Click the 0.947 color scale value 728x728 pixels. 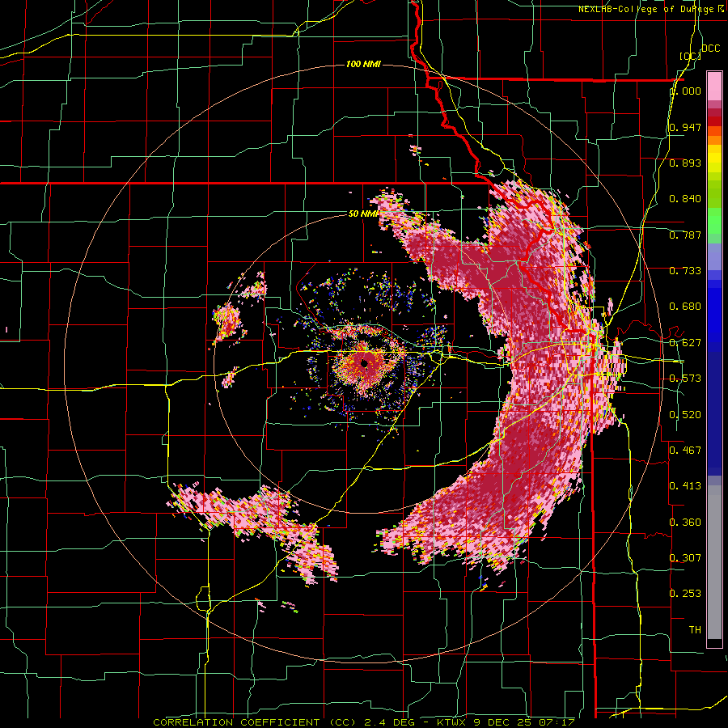pos(685,127)
